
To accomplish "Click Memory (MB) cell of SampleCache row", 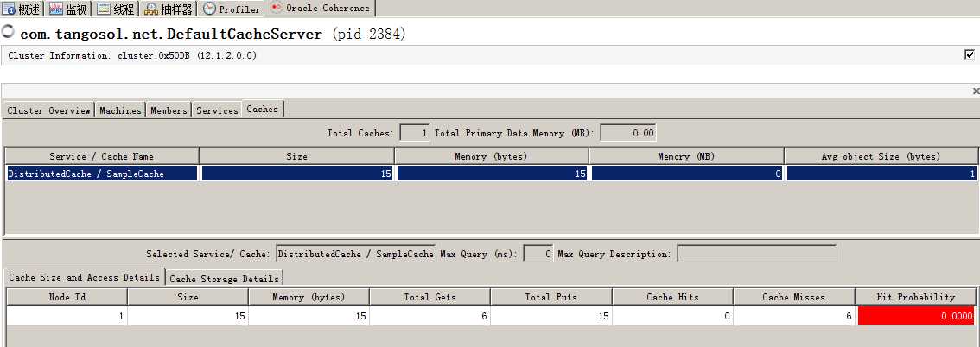I will (687, 173).
